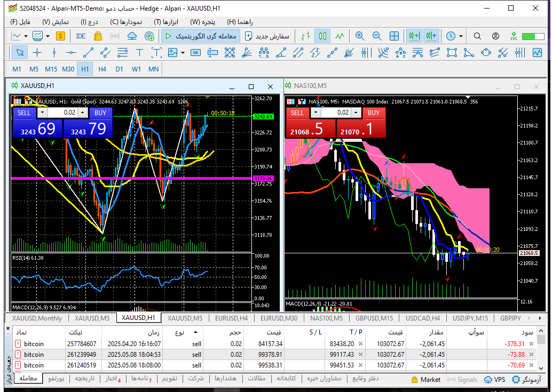
Task: Select the triangle shape drawing tool
Action: pyautogui.click(x=469, y=53)
